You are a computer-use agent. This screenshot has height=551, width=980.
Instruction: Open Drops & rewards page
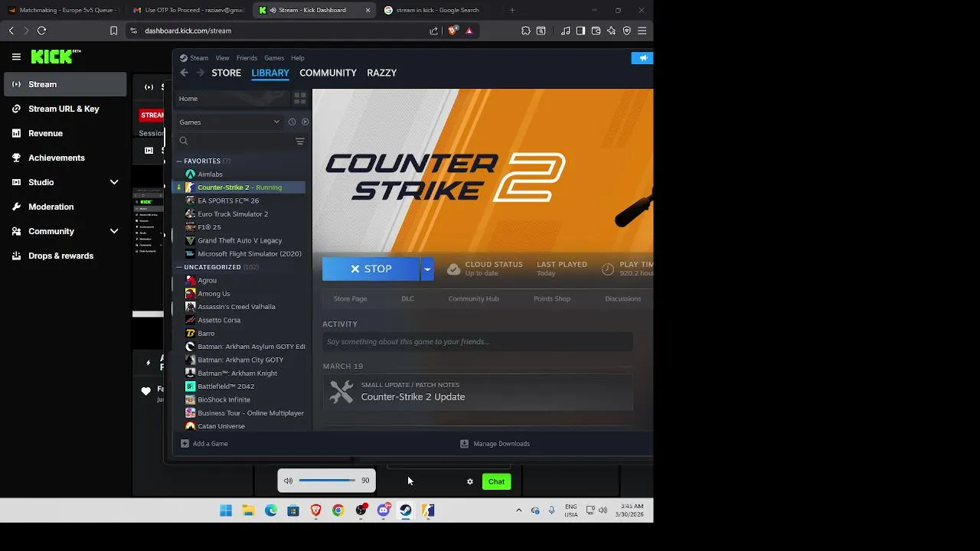[x=60, y=256]
